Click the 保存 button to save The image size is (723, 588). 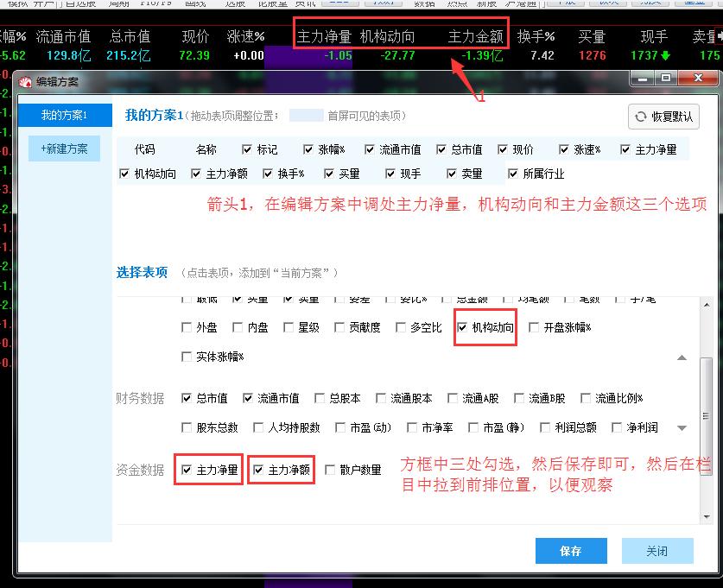pyautogui.click(x=571, y=551)
